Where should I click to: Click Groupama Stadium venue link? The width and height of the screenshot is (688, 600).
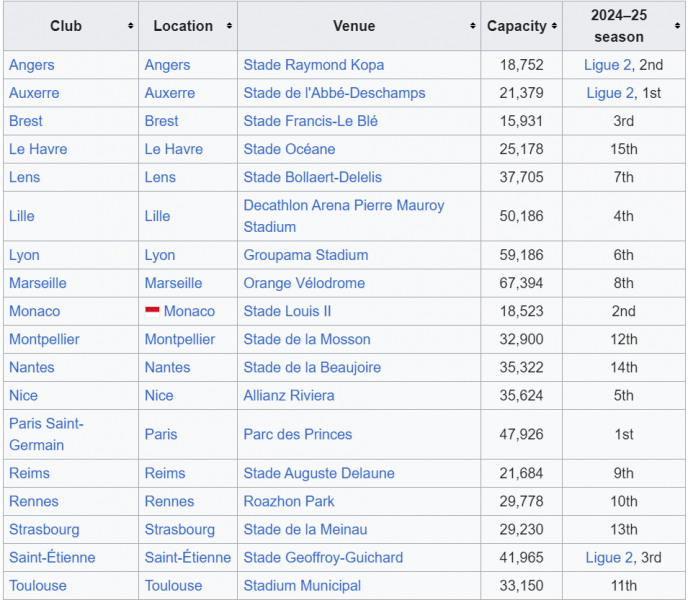305,255
